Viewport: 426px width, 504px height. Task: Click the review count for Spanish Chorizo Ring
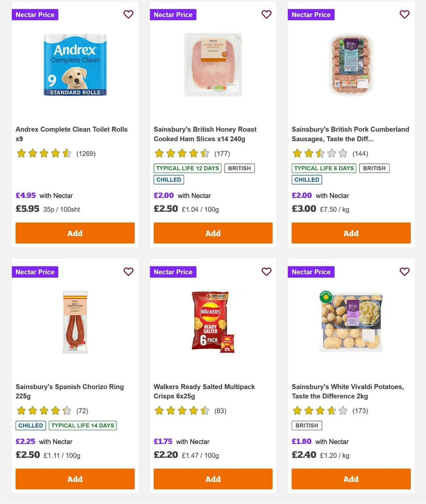(x=82, y=411)
